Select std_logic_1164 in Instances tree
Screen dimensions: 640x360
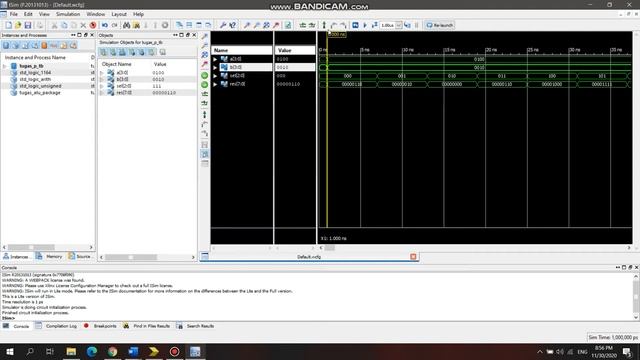pos(35,72)
